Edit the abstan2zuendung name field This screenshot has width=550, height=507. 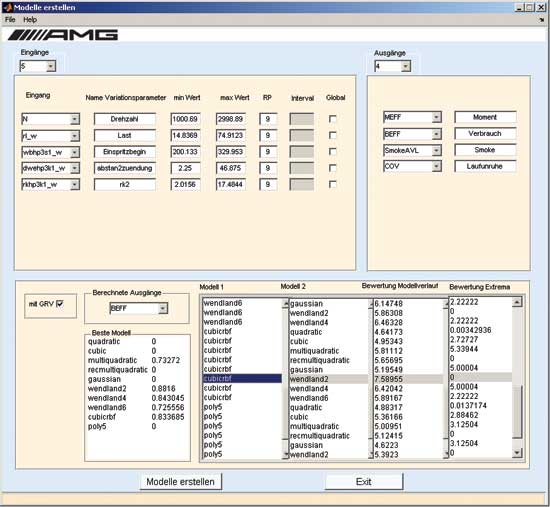(125, 168)
